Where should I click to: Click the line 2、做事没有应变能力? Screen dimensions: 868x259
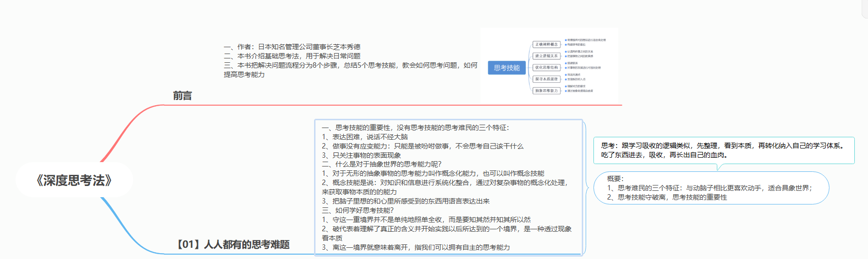[422, 146]
